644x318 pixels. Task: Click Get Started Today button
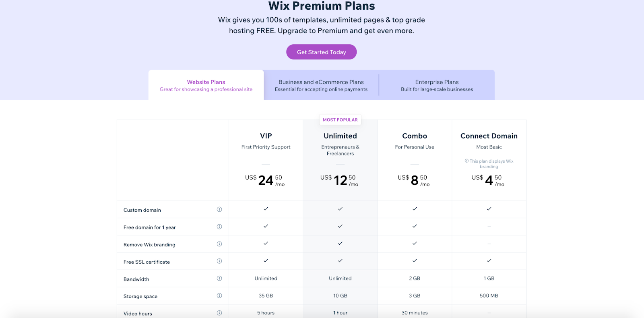coord(321,52)
